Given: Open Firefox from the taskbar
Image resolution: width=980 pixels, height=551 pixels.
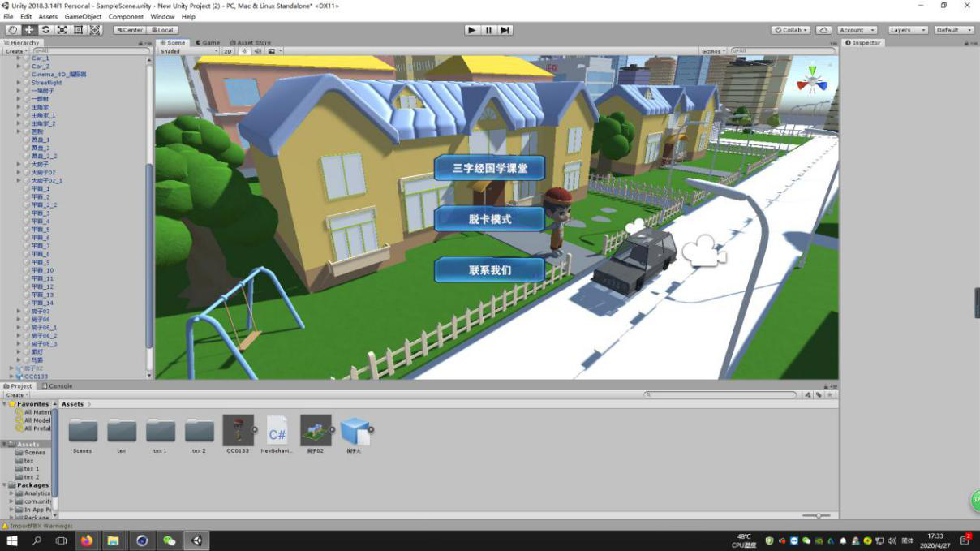Looking at the screenshot, I should pos(87,540).
